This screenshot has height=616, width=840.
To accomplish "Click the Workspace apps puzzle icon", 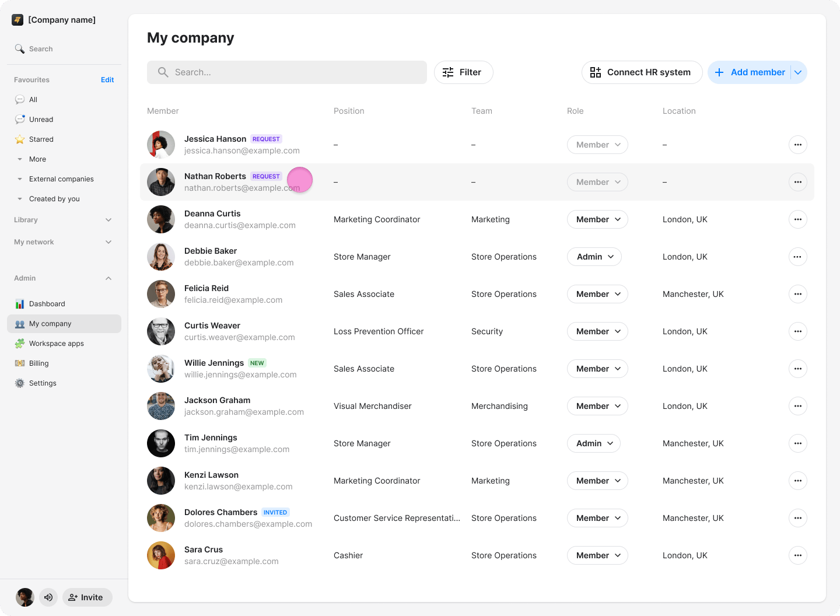I will click(x=20, y=344).
